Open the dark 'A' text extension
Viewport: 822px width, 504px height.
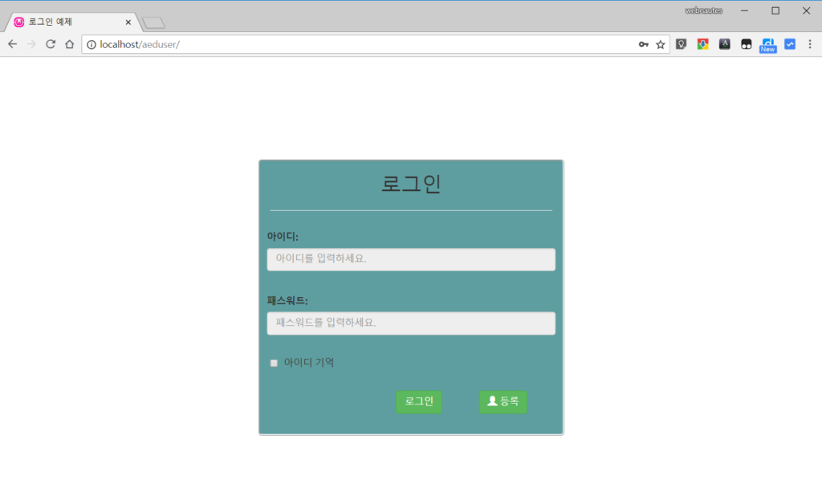tap(724, 44)
